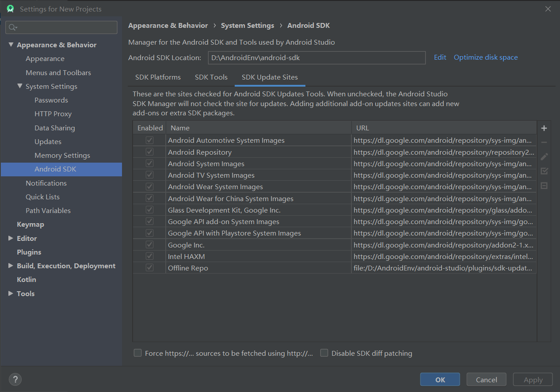The height and width of the screenshot is (392, 560).
Task: Open Passwords settings
Action: coord(51,100)
